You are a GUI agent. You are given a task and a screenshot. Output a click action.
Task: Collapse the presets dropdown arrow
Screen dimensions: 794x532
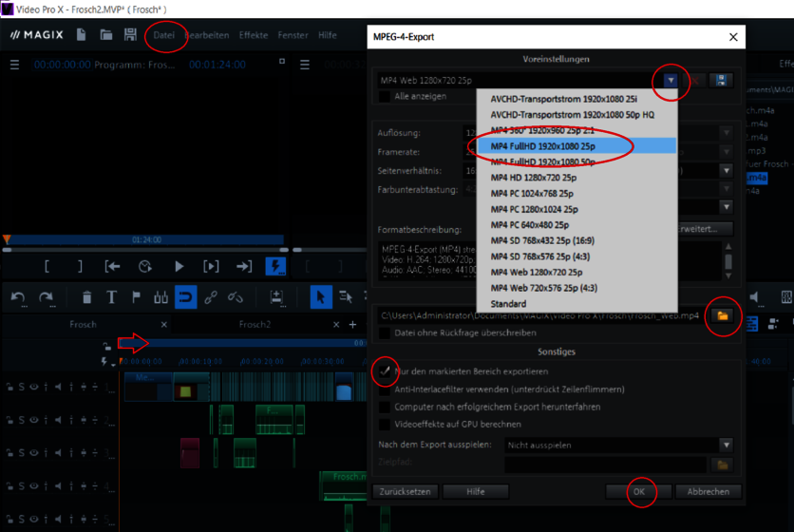[x=671, y=81]
